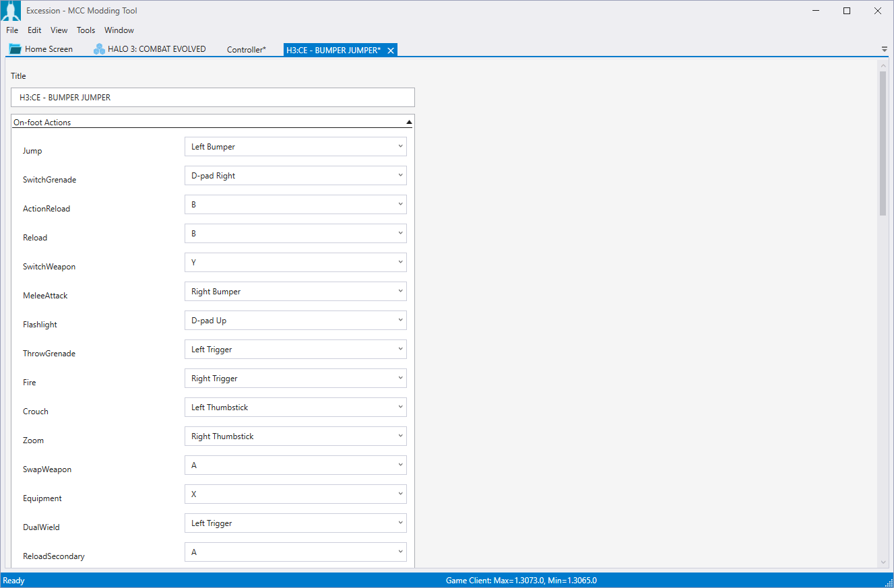This screenshot has width=894, height=588.
Task: Open the Window menu
Action: (119, 30)
